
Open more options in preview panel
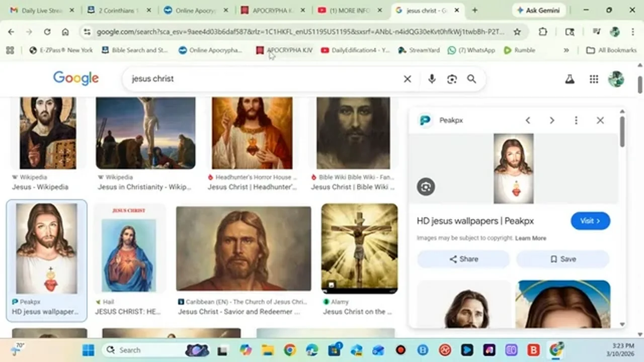[x=576, y=121]
